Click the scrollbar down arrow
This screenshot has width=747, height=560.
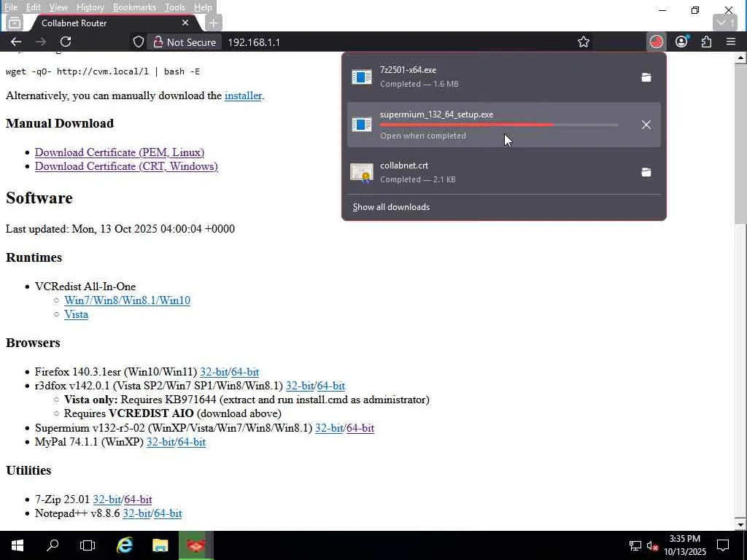coord(740,524)
